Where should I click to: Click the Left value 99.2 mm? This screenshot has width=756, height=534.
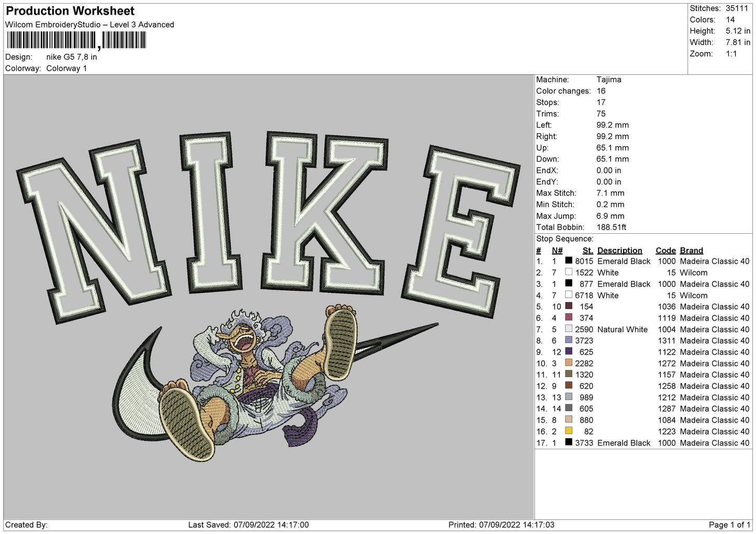(613, 125)
